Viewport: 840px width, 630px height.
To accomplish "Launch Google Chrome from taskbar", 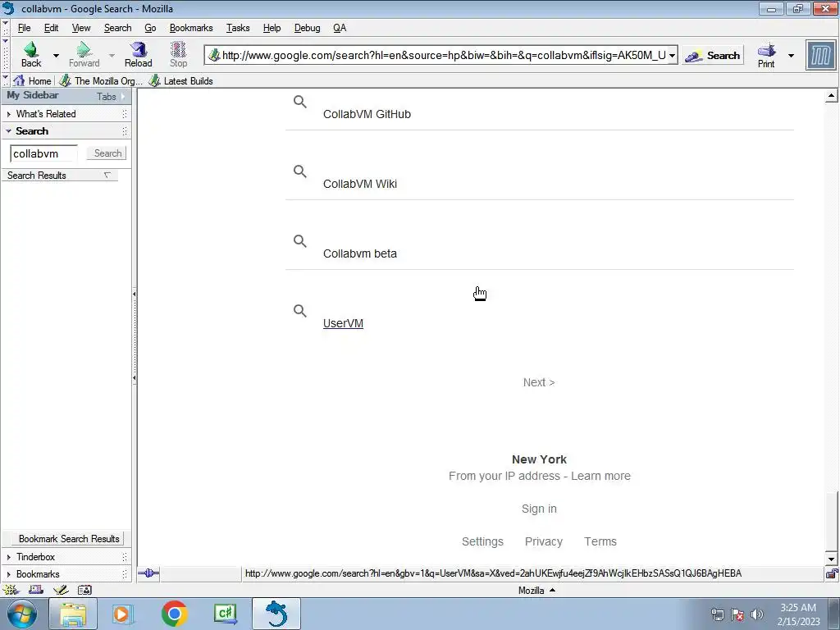I will 174,614.
